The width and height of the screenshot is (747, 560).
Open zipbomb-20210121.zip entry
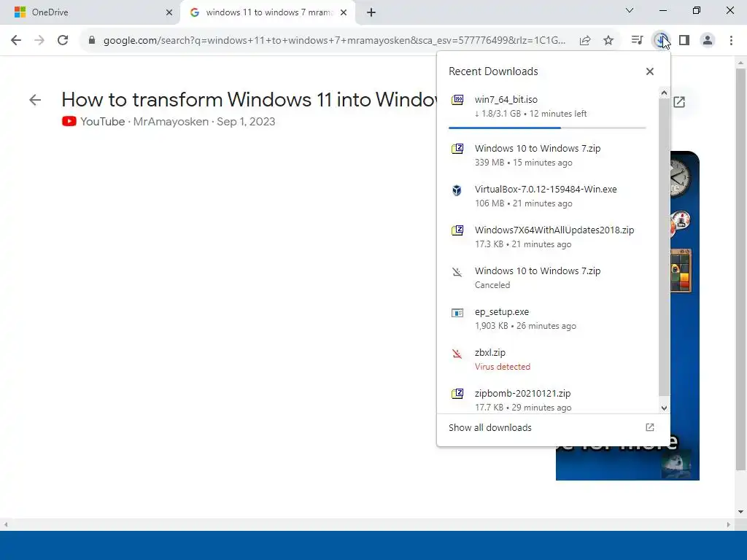(x=547, y=400)
